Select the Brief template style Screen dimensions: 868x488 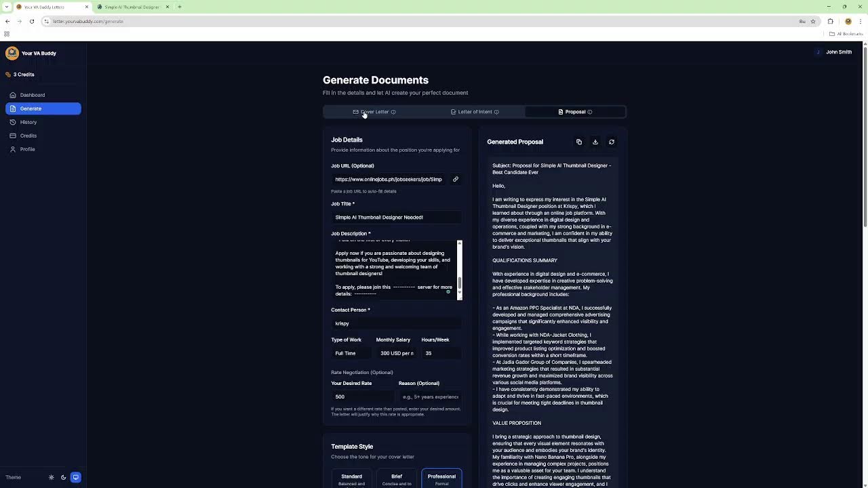397,479
